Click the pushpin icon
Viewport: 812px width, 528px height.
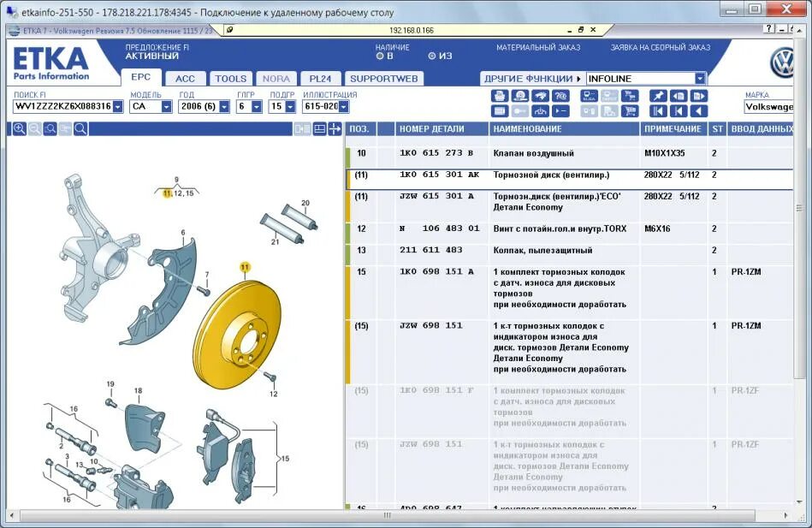coord(658,96)
